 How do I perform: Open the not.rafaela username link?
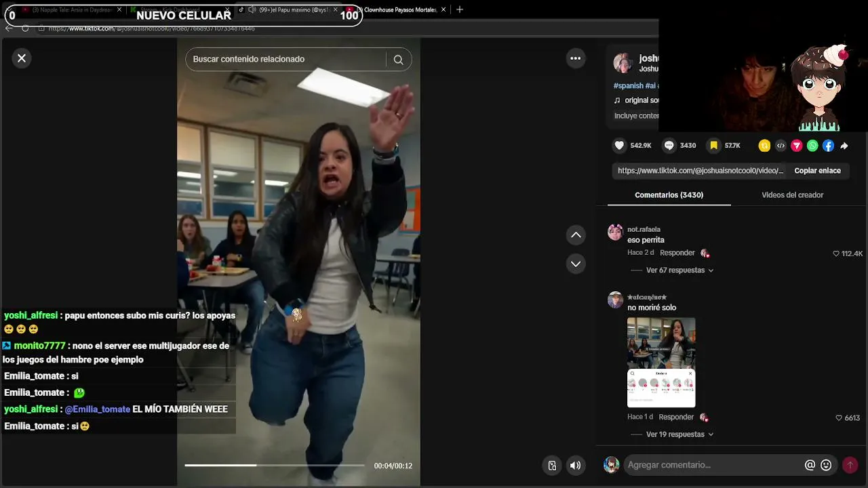[x=644, y=230]
